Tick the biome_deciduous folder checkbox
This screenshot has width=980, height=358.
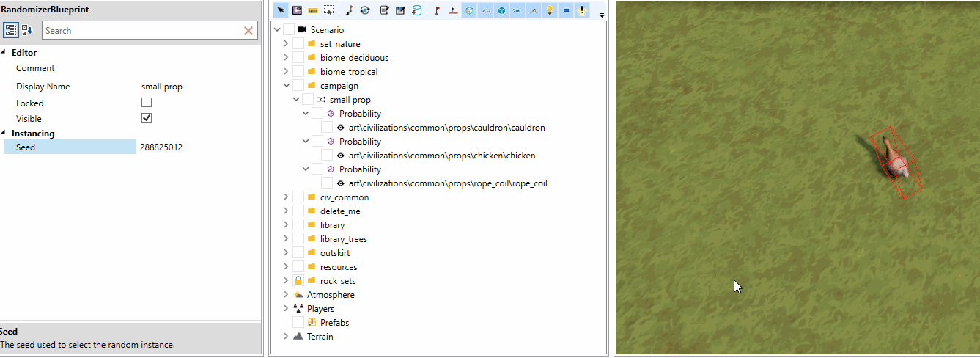coord(298,58)
